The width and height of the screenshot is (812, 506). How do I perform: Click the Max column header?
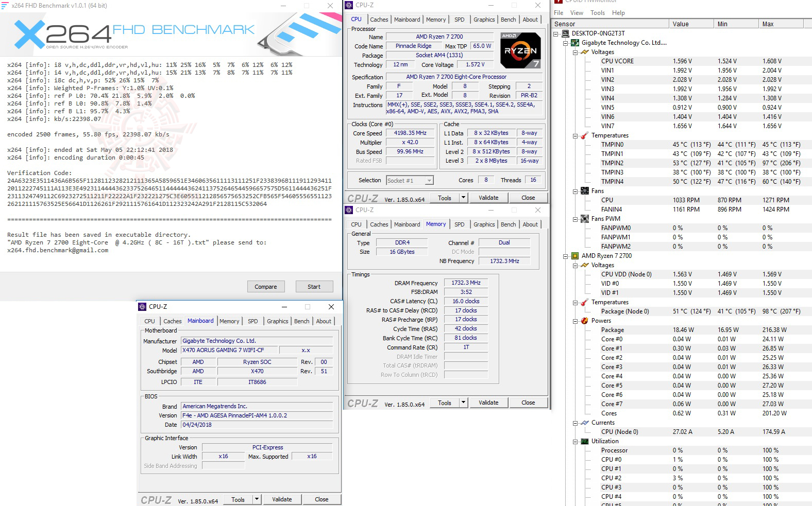pyautogui.click(x=781, y=24)
